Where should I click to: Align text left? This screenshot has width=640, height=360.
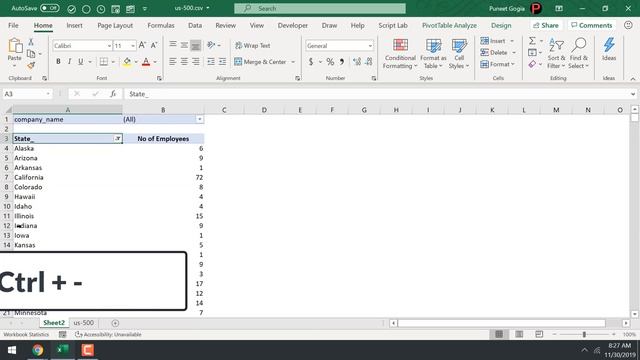coord(173,62)
